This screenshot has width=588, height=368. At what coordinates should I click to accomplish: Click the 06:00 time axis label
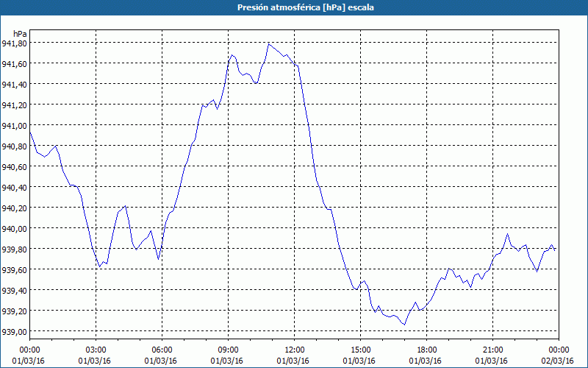162,350
